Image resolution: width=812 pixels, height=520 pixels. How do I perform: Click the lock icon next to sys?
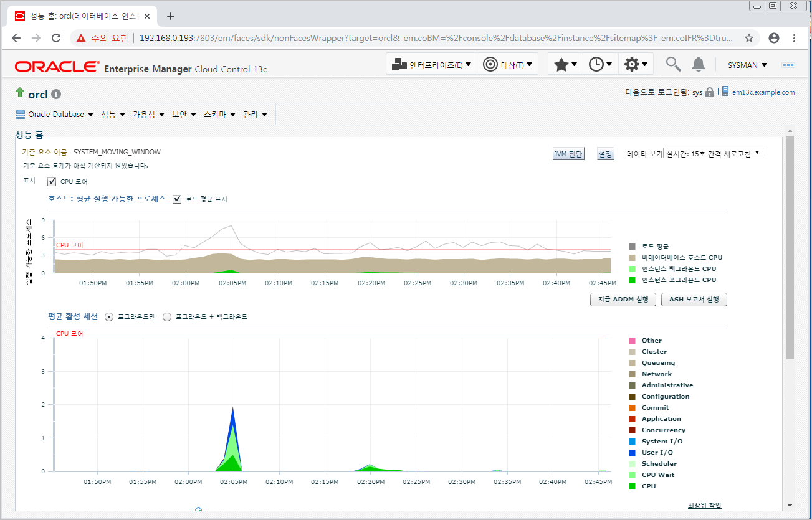pos(709,92)
